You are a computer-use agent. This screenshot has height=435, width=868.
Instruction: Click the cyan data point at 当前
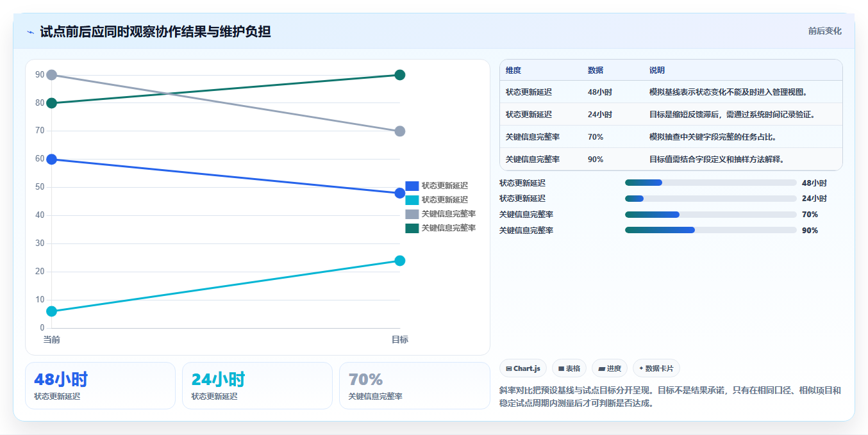tap(52, 311)
